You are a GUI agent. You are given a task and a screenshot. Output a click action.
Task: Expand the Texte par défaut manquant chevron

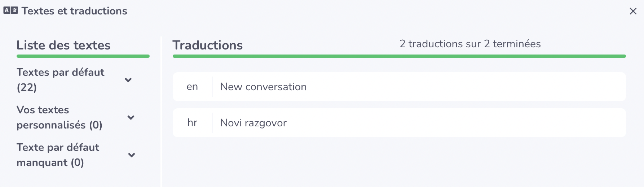pos(132,155)
